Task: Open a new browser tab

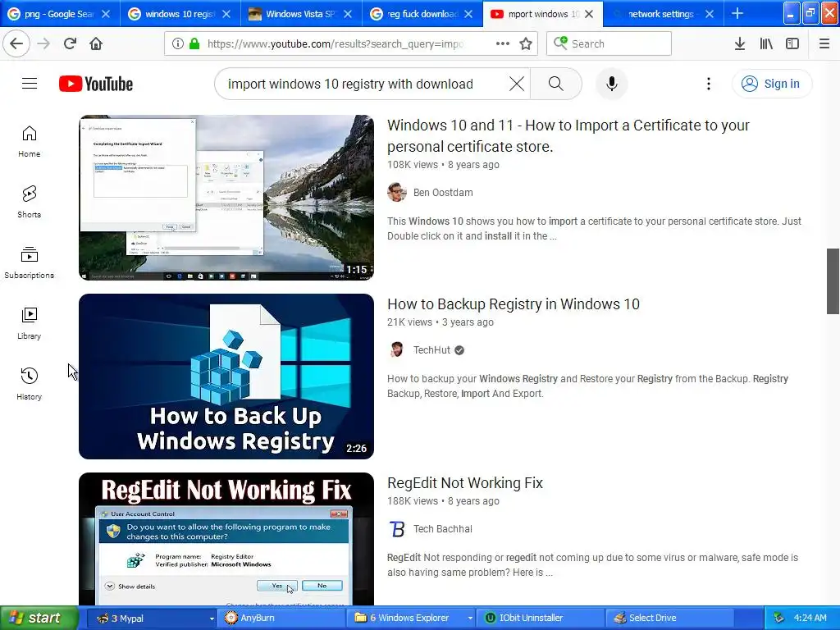Action: (x=737, y=14)
